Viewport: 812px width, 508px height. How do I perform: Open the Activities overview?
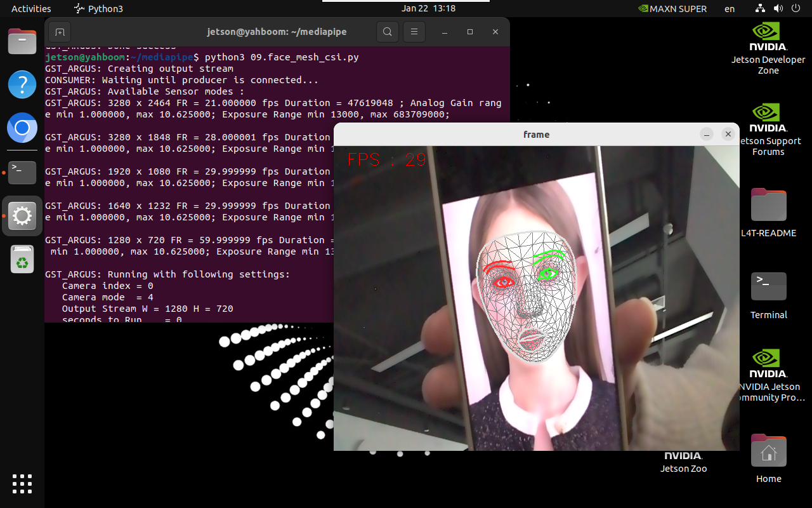click(31, 9)
